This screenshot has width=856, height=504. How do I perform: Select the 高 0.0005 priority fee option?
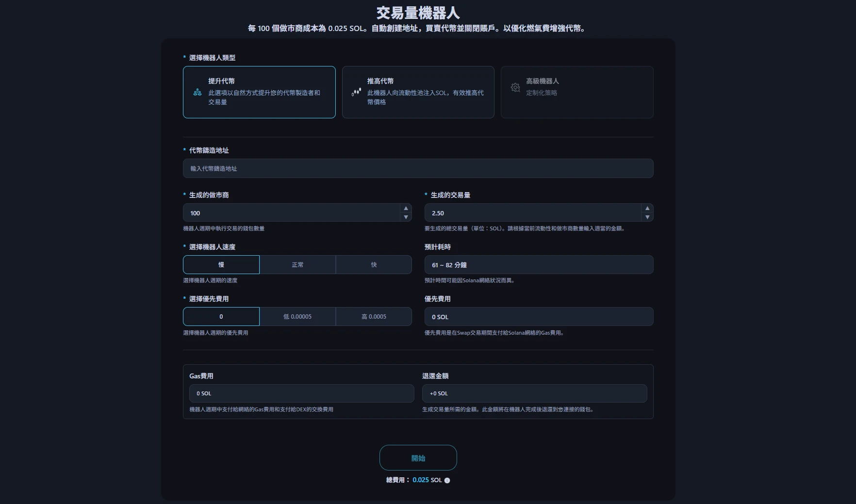[374, 316]
